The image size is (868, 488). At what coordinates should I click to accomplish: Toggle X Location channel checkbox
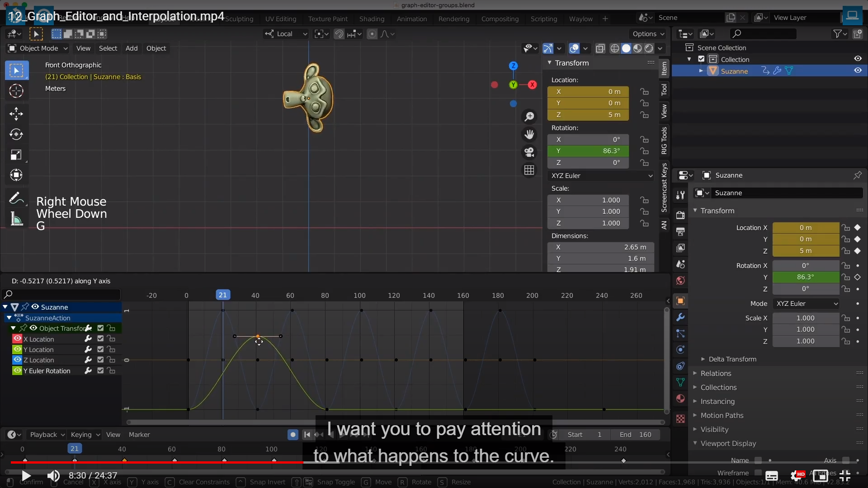(100, 338)
